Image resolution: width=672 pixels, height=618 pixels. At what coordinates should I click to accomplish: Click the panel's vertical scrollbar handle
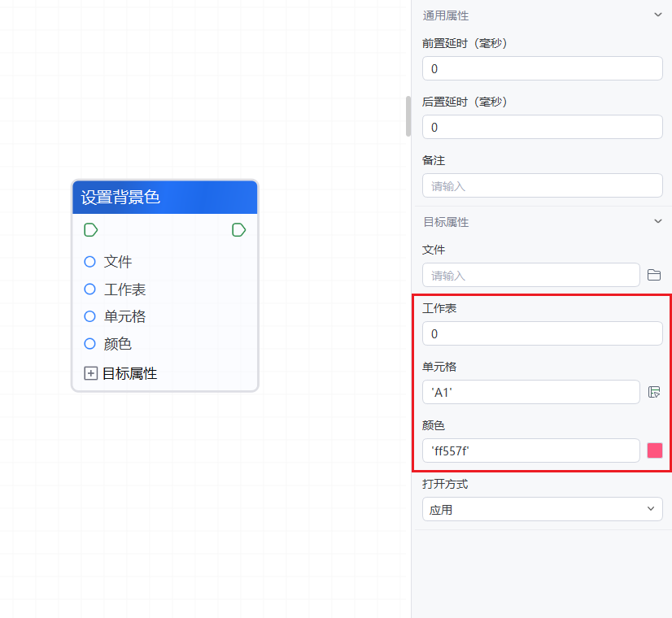408,116
